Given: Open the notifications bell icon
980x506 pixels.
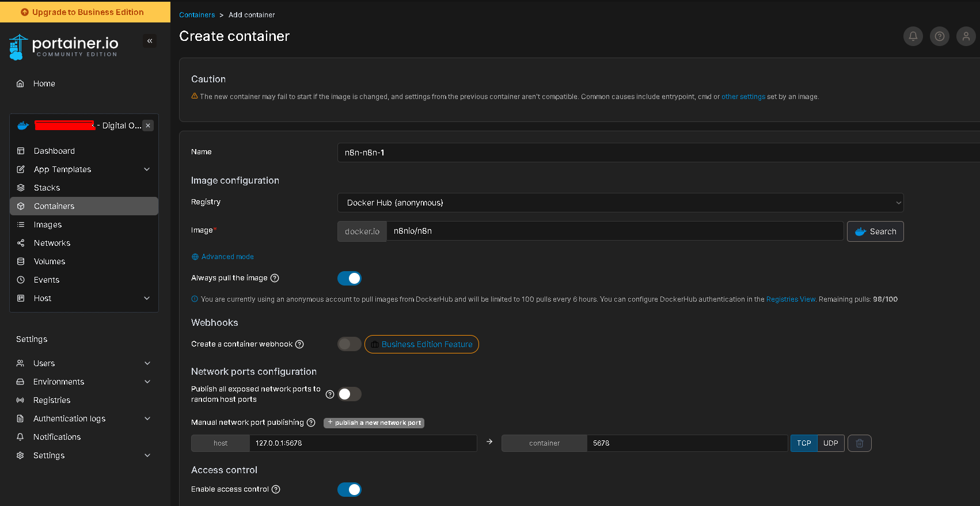Looking at the screenshot, I should (913, 36).
